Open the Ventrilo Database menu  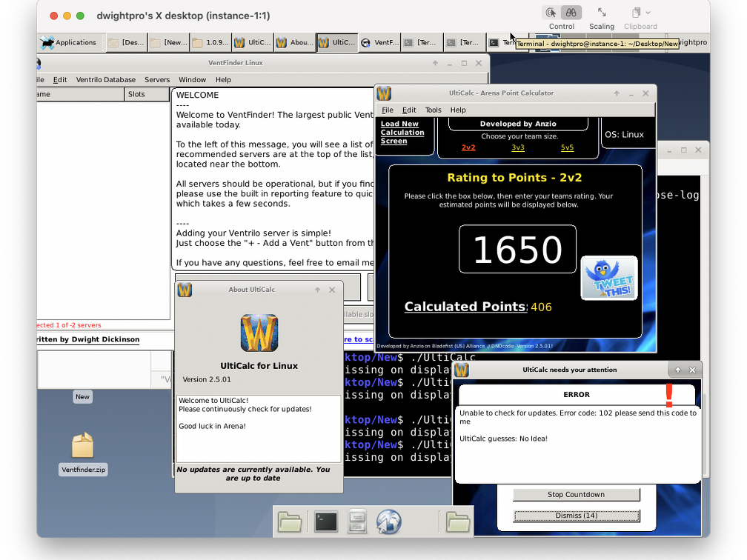(x=105, y=79)
